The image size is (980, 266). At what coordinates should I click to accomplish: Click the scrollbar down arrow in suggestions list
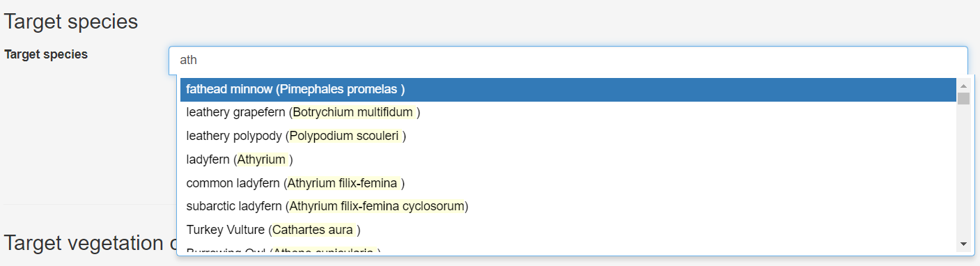click(964, 244)
